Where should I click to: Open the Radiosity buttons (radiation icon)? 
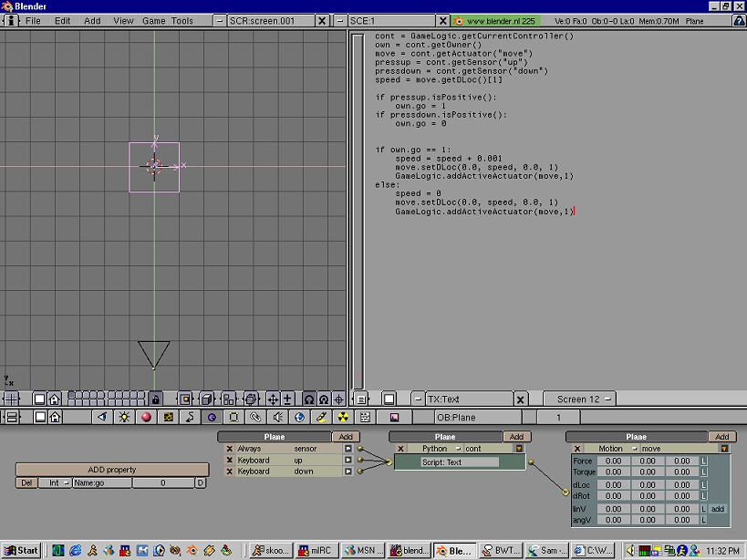tap(343, 418)
